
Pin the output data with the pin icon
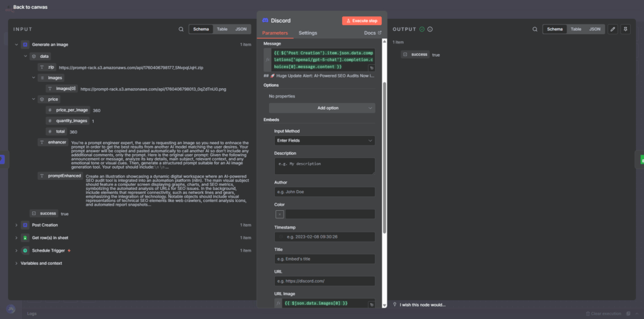point(626,29)
